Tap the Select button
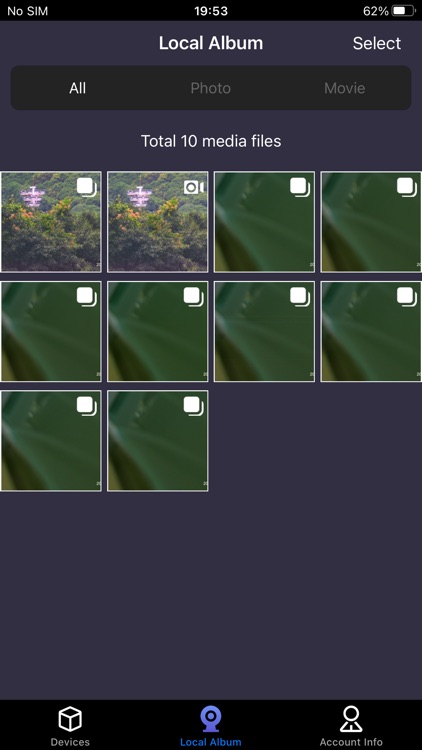This screenshot has height=750, width=422. (377, 43)
